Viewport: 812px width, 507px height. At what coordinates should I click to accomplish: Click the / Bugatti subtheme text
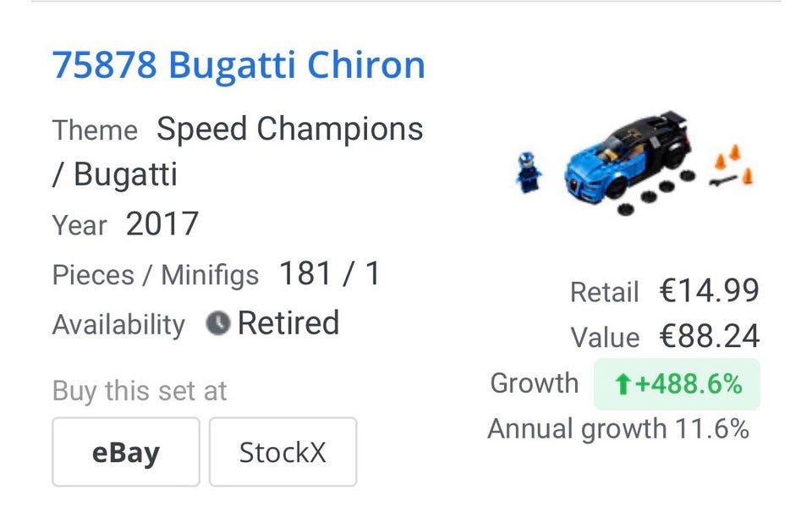114,175
